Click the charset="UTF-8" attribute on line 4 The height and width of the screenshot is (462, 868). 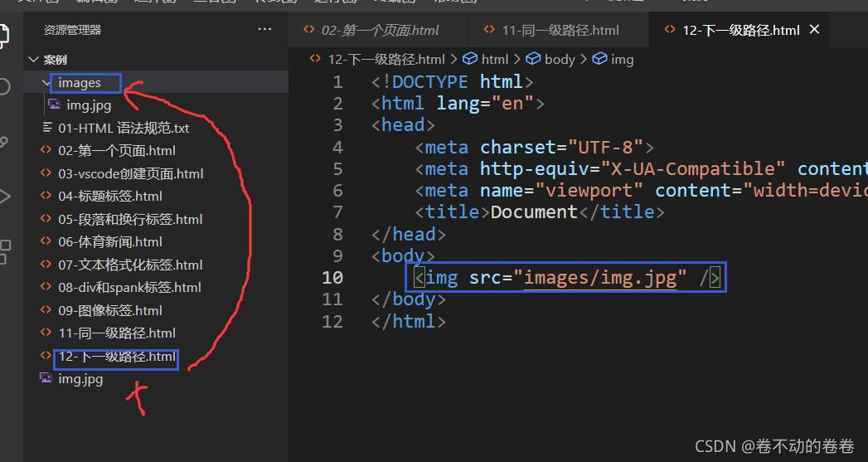tap(561, 148)
